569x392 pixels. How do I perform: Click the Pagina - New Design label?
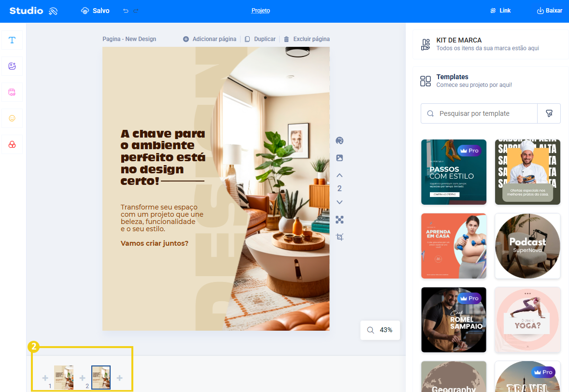pos(129,39)
